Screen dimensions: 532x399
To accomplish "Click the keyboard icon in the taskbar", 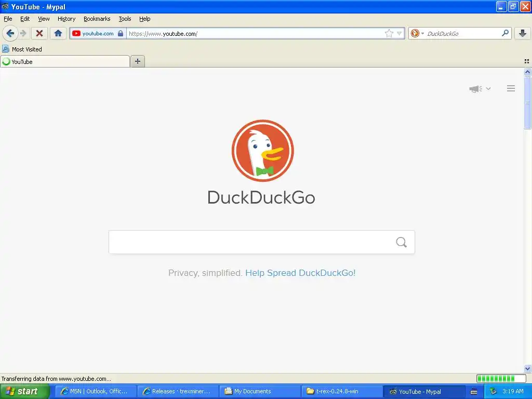I will pos(474,392).
